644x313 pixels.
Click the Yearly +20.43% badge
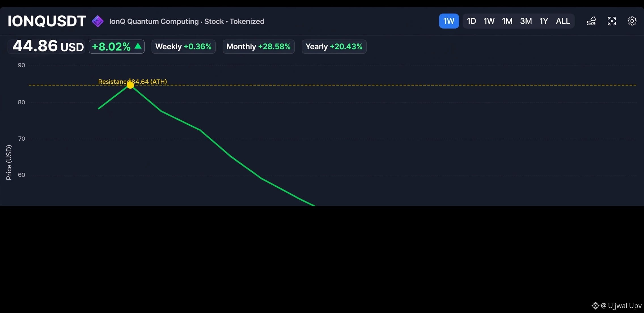point(334,46)
